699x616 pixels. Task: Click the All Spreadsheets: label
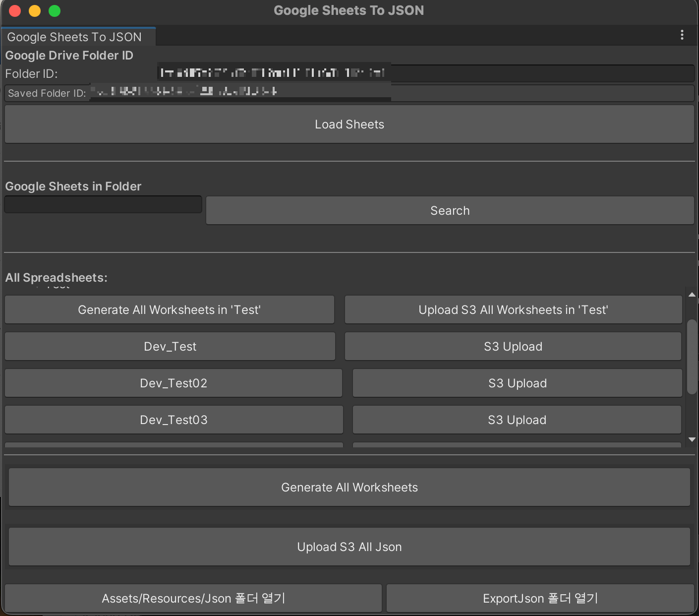click(57, 278)
